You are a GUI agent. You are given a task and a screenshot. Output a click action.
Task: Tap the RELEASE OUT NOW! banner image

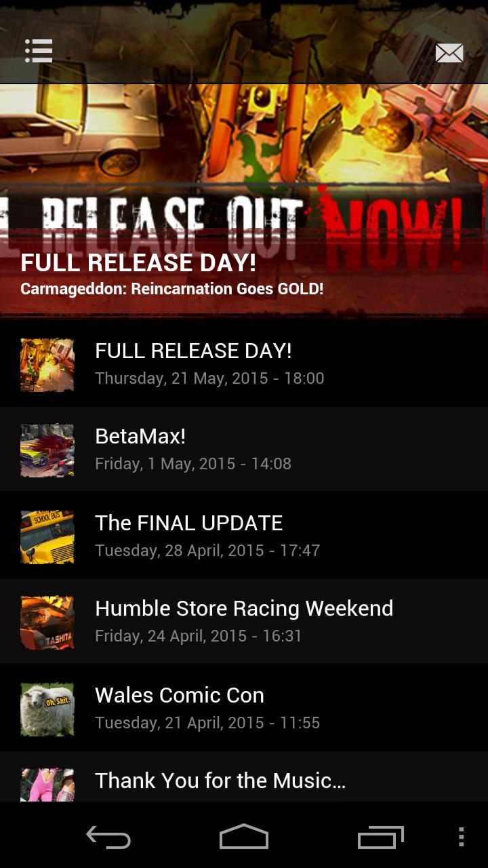pos(244,201)
